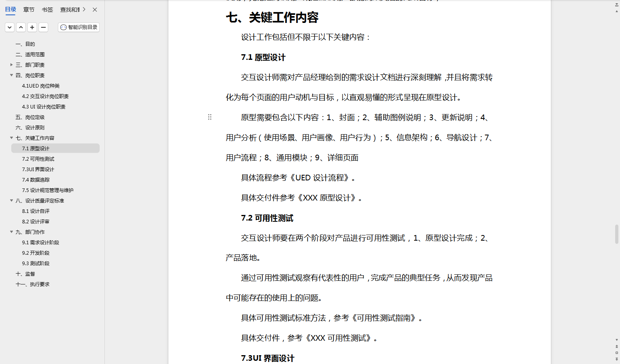Click the expand-all down chevron in outline toolbar
620x364 pixels.
(x=10, y=27)
